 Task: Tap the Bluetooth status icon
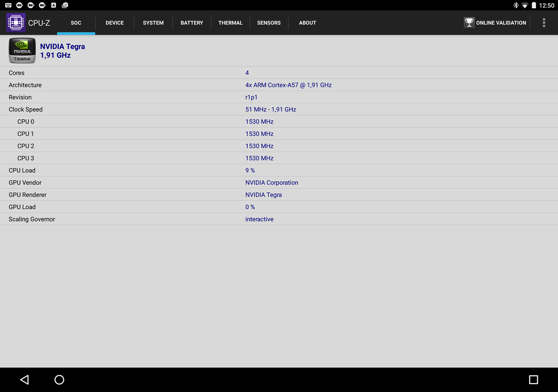(516, 5)
